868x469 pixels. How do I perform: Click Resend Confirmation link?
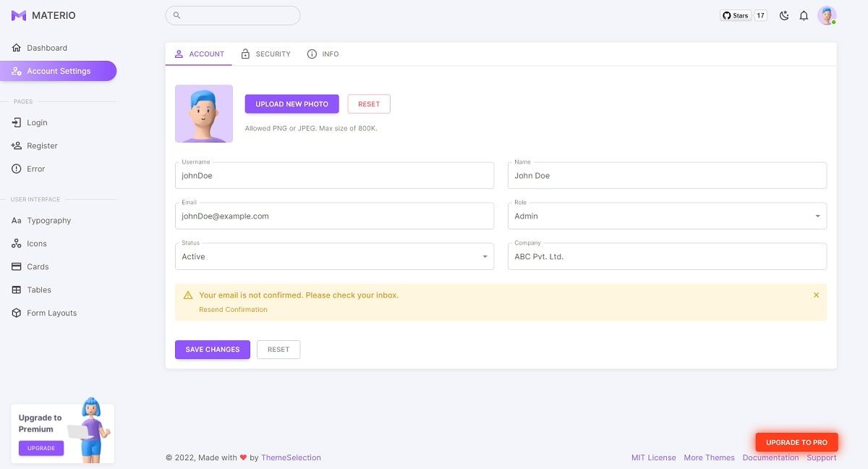pyautogui.click(x=232, y=309)
